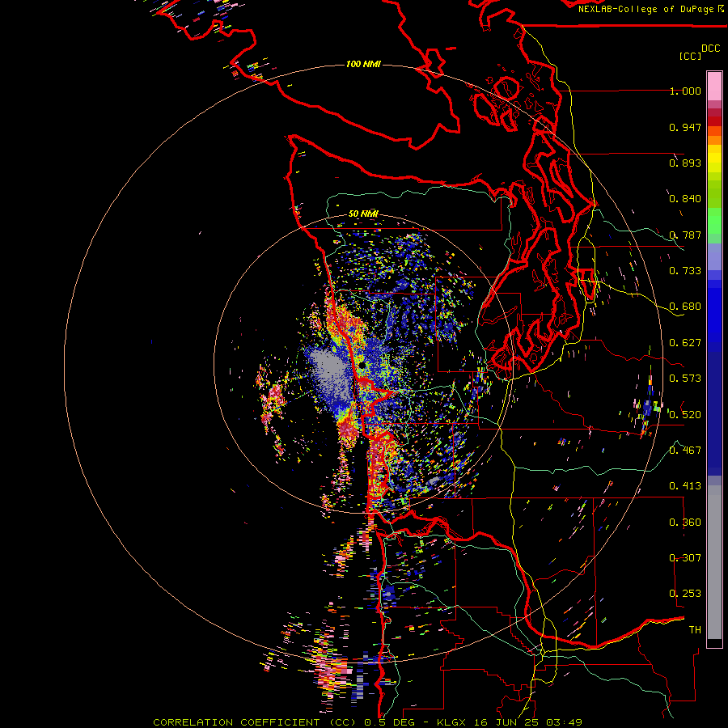Image resolution: width=728 pixels, height=728 pixels.
Task: Click the 50 NMI range ring label
Action: pyautogui.click(x=363, y=214)
